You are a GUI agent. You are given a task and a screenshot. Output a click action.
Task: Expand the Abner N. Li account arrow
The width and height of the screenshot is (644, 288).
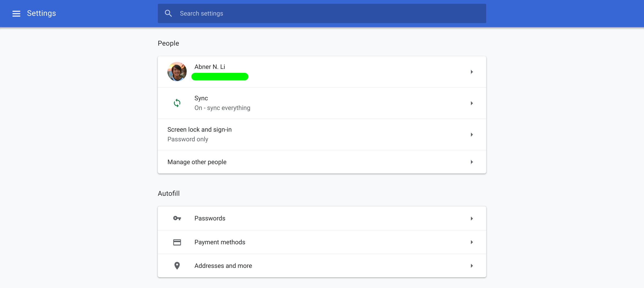tap(472, 72)
